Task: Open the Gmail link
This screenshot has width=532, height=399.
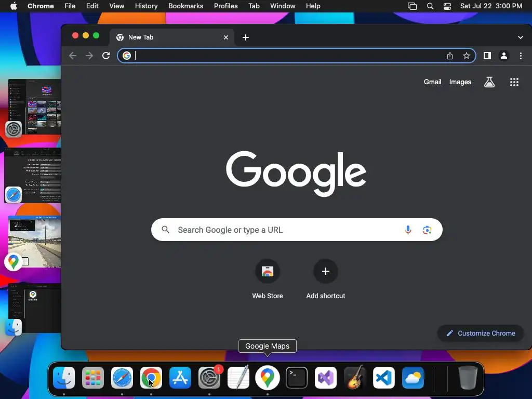Action: point(432,82)
